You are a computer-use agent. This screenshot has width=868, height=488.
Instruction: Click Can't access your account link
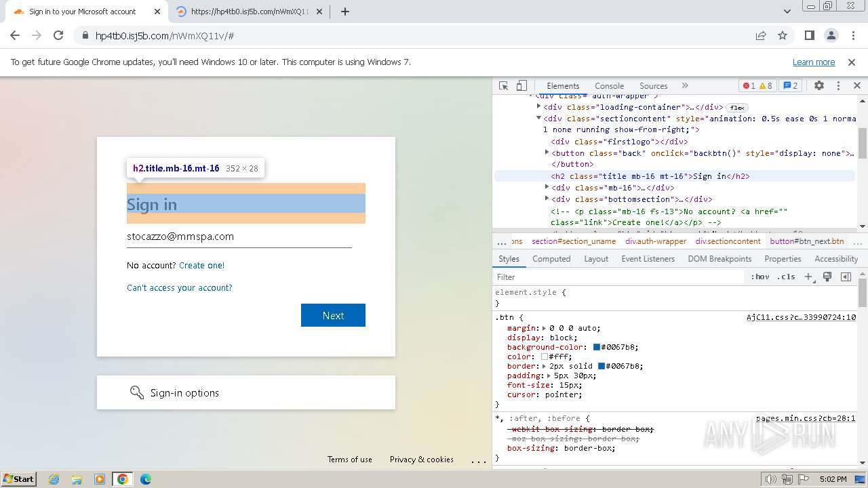pos(180,288)
